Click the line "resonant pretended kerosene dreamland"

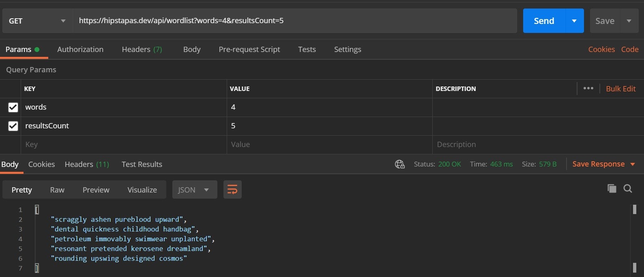pos(131,249)
